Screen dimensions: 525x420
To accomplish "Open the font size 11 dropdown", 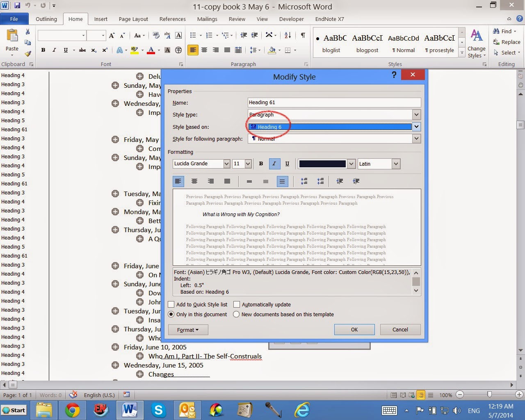I will pyautogui.click(x=248, y=164).
